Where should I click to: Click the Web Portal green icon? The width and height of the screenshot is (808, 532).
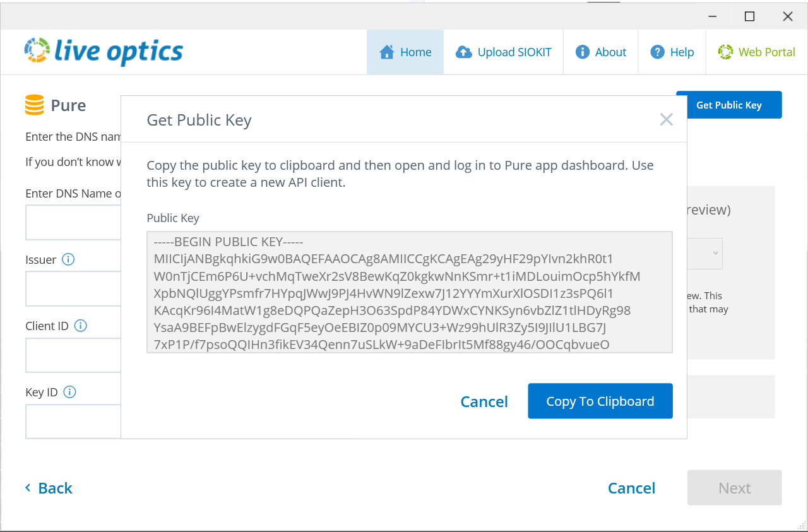pyautogui.click(x=725, y=52)
